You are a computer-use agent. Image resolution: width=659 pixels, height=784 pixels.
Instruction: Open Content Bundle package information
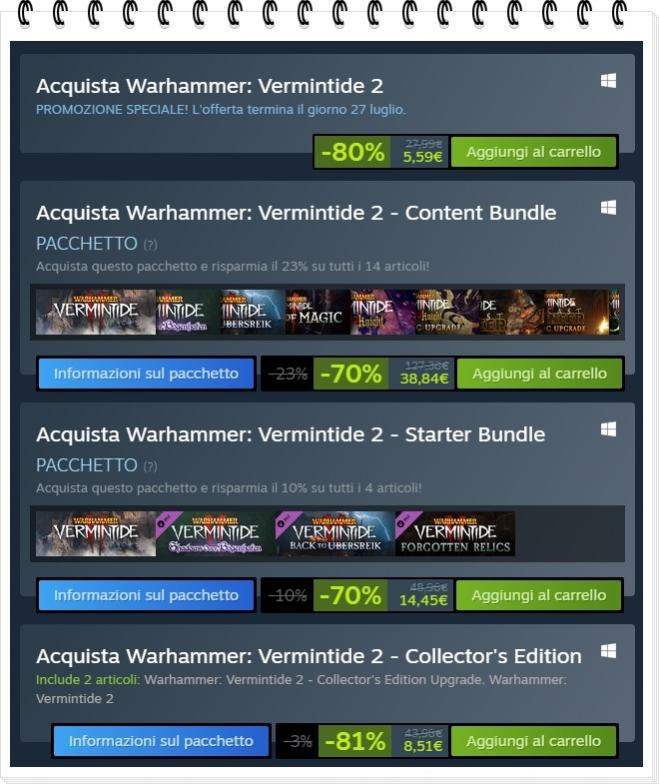click(x=146, y=374)
